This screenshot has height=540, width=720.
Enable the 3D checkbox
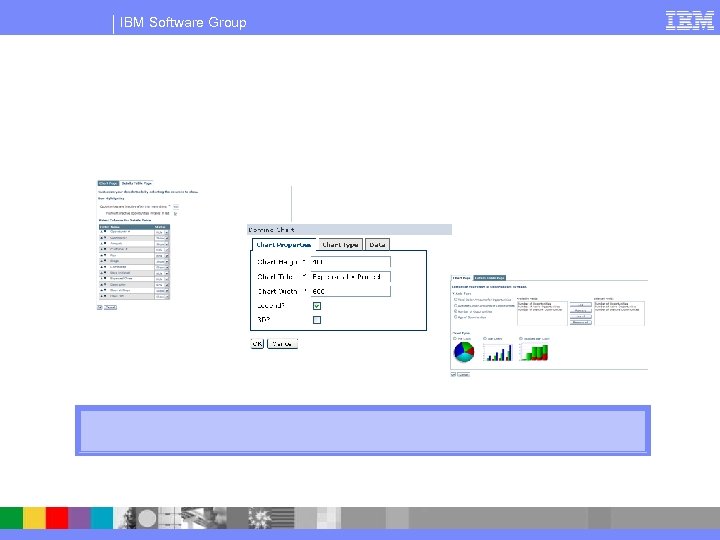[317, 320]
